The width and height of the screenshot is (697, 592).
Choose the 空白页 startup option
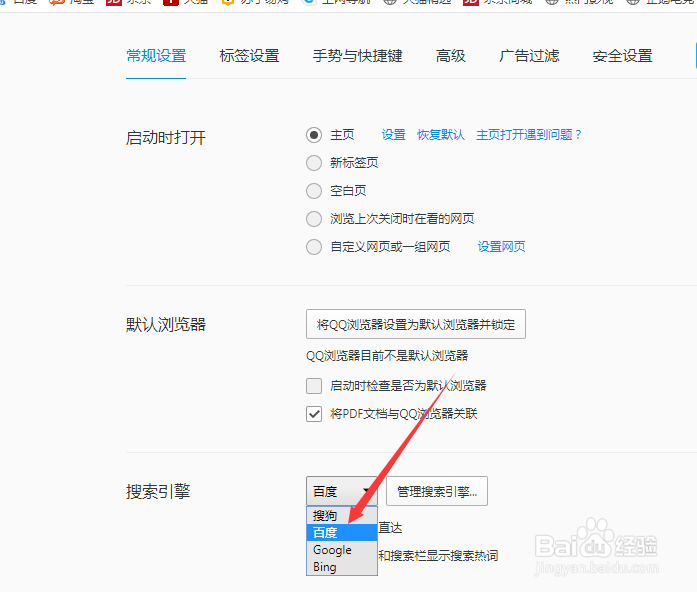pos(314,191)
